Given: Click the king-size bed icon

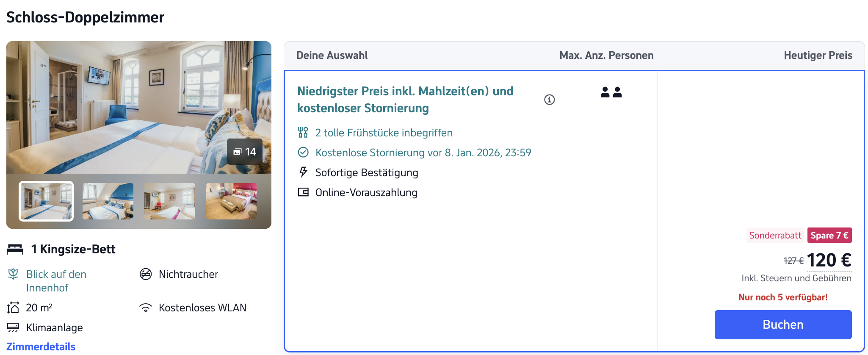Looking at the screenshot, I should 15,249.
